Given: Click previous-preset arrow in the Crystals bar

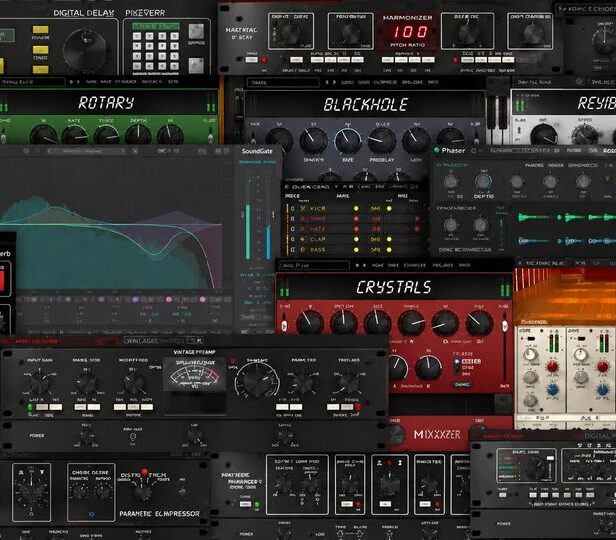Looking at the screenshot, I should (357, 265).
